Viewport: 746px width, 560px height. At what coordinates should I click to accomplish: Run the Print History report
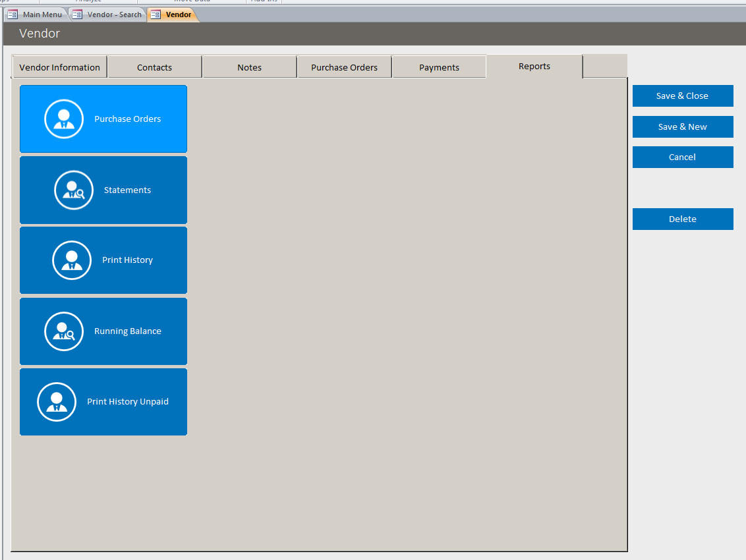[x=103, y=260]
